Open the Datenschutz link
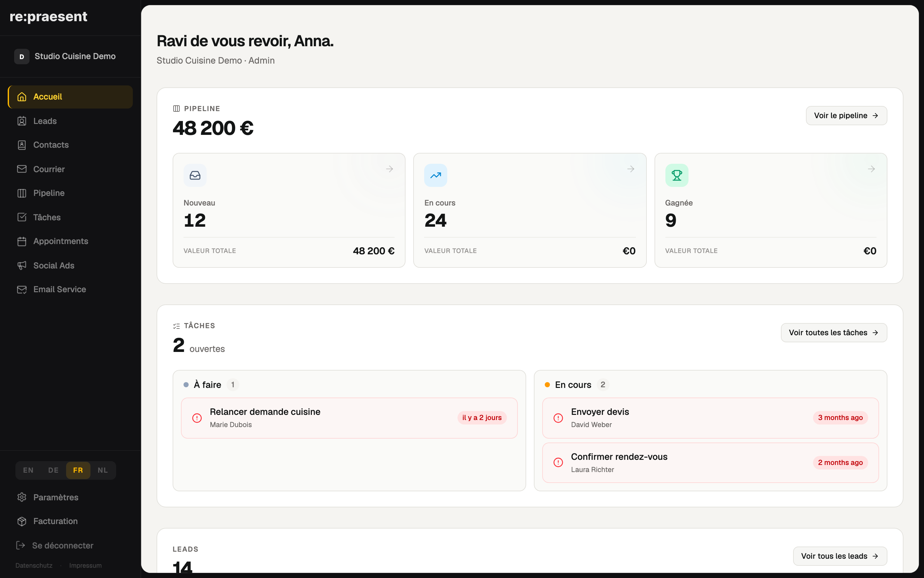 (34, 565)
